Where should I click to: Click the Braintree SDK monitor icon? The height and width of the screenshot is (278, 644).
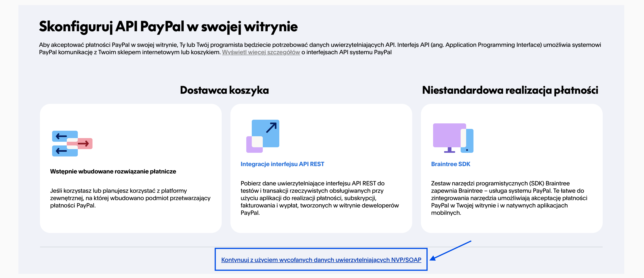453,138
